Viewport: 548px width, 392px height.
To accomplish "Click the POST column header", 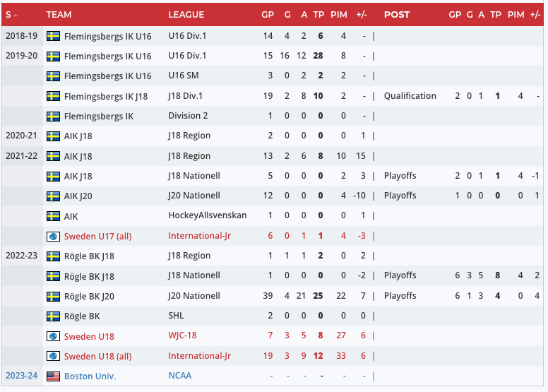I will click(x=397, y=15).
